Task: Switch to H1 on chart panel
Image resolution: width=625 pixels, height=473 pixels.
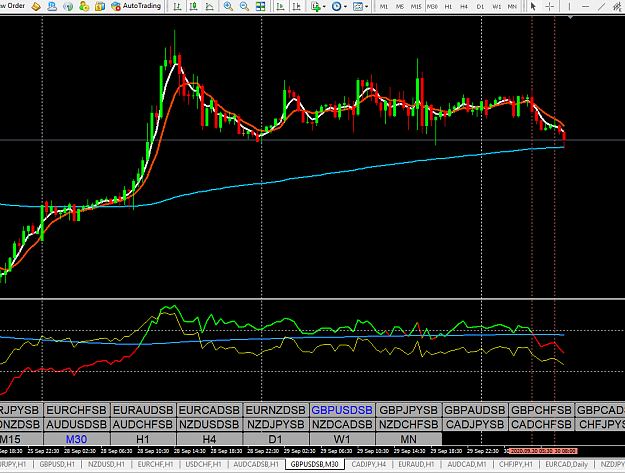Action: (143, 439)
